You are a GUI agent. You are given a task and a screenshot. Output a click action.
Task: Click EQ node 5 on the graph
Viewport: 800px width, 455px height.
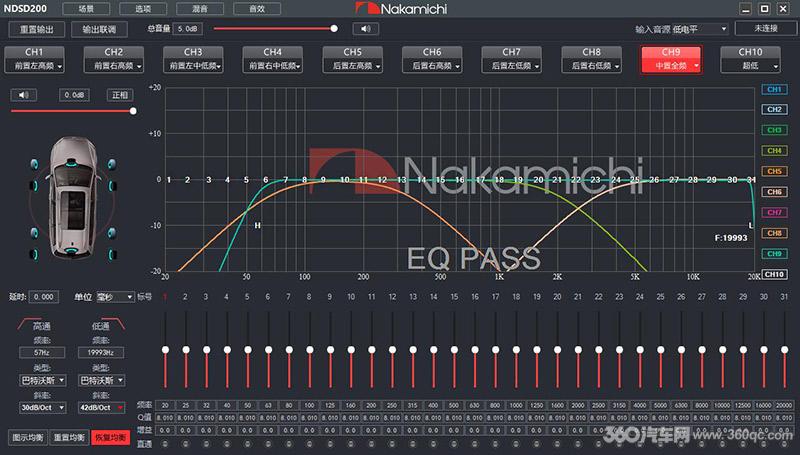[x=246, y=180]
